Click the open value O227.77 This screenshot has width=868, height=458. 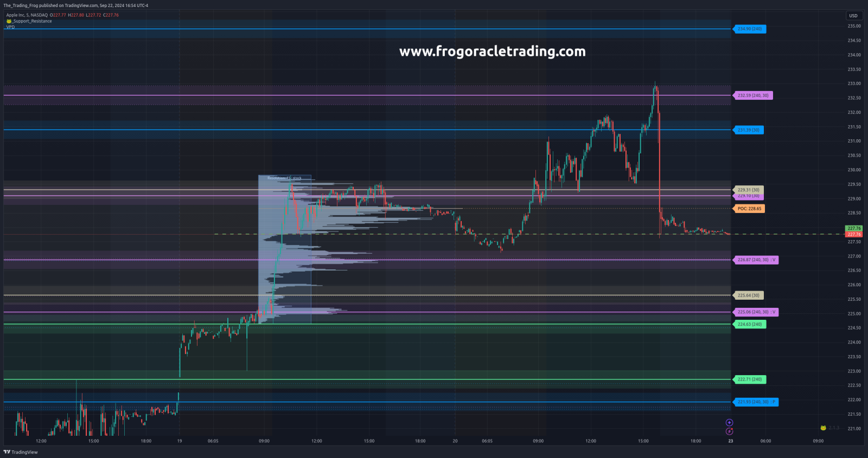[x=58, y=15]
